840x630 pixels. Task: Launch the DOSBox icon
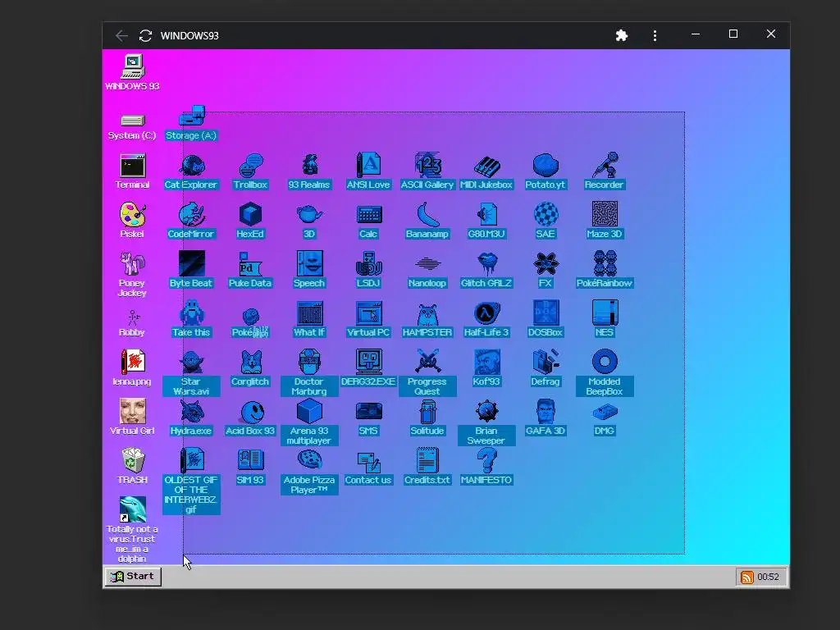coord(546,313)
